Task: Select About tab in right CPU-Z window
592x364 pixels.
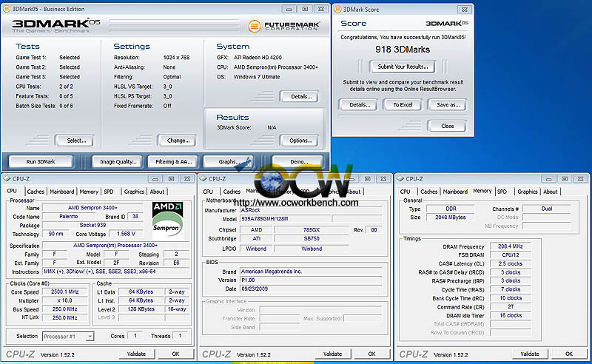Action: (x=551, y=192)
